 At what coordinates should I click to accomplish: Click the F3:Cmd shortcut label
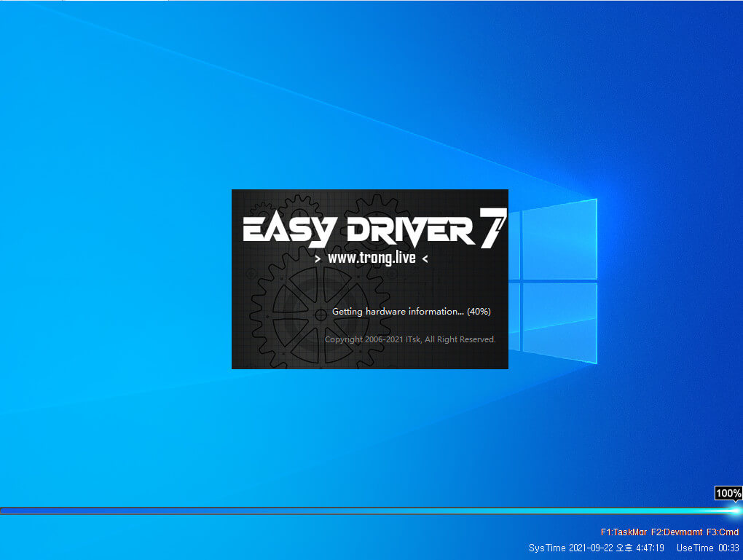722,532
